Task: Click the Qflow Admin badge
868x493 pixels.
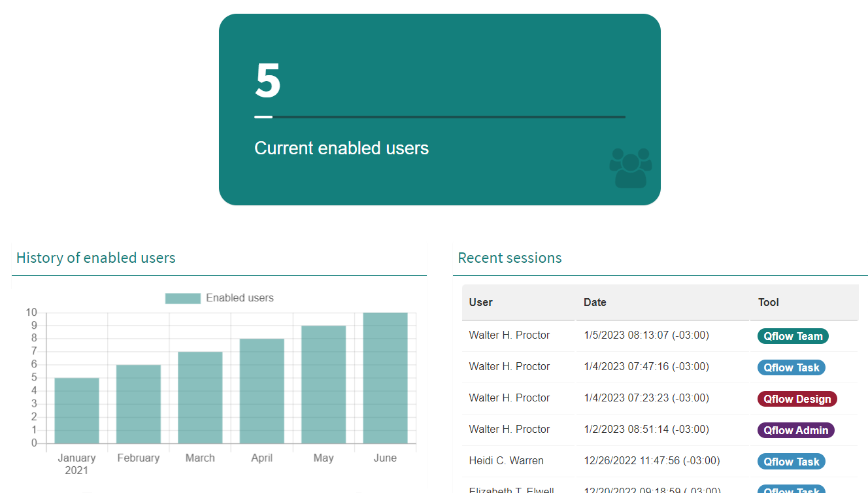Action: click(795, 430)
